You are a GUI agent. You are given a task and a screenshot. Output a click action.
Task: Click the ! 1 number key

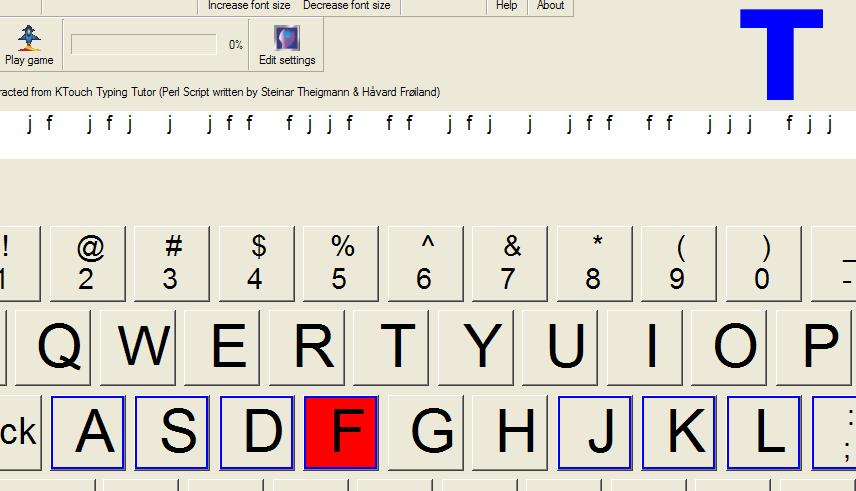[x=20, y=264]
